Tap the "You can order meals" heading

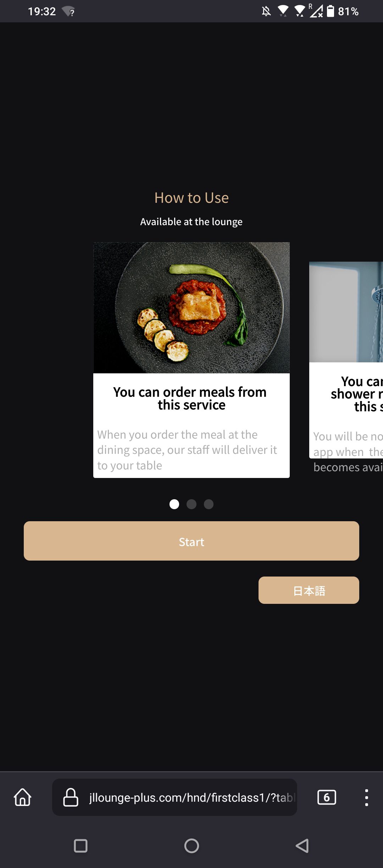pyautogui.click(x=190, y=398)
